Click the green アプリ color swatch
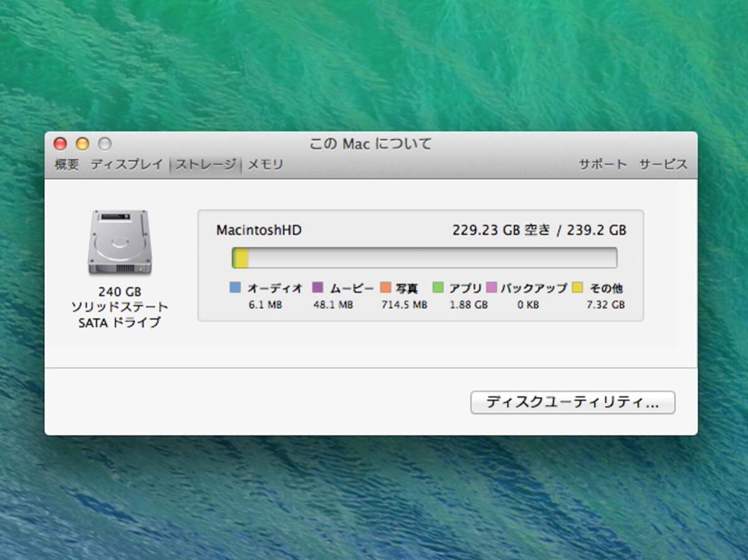The width and height of the screenshot is (748, 560). pos(438,288)
